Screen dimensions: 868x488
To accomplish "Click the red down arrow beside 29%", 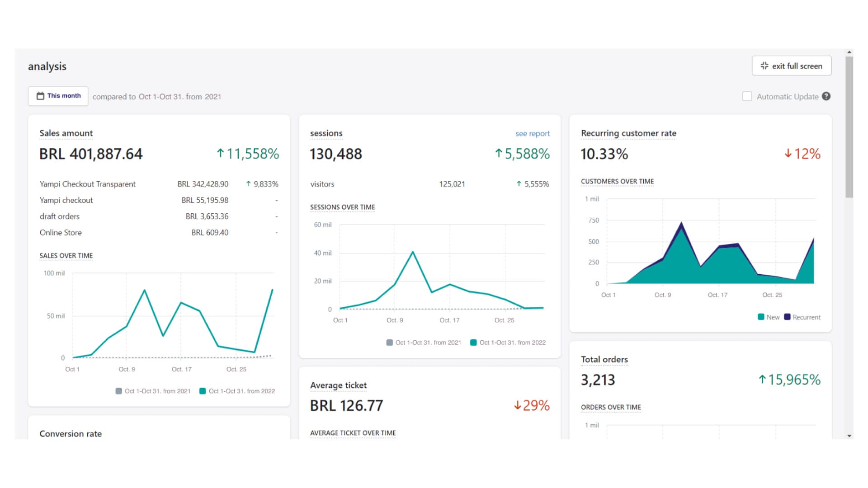I will pos(517,405).
